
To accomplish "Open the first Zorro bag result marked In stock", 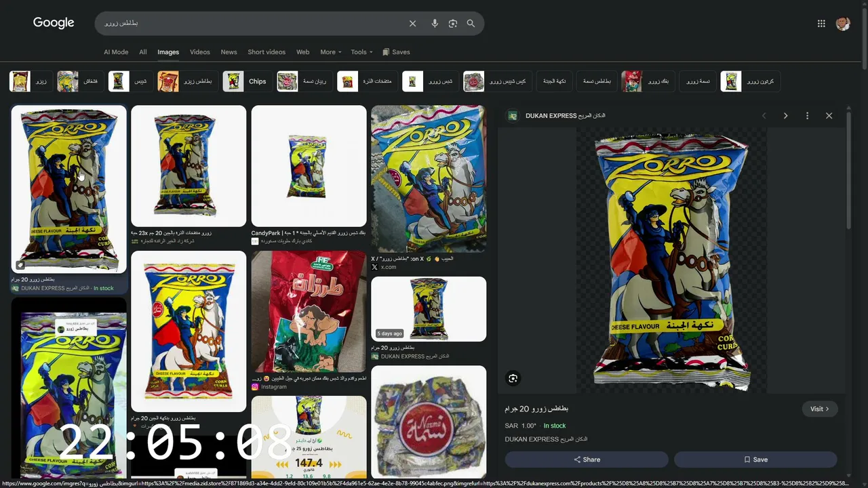I will pyautogui.click(x=68, y=189).
